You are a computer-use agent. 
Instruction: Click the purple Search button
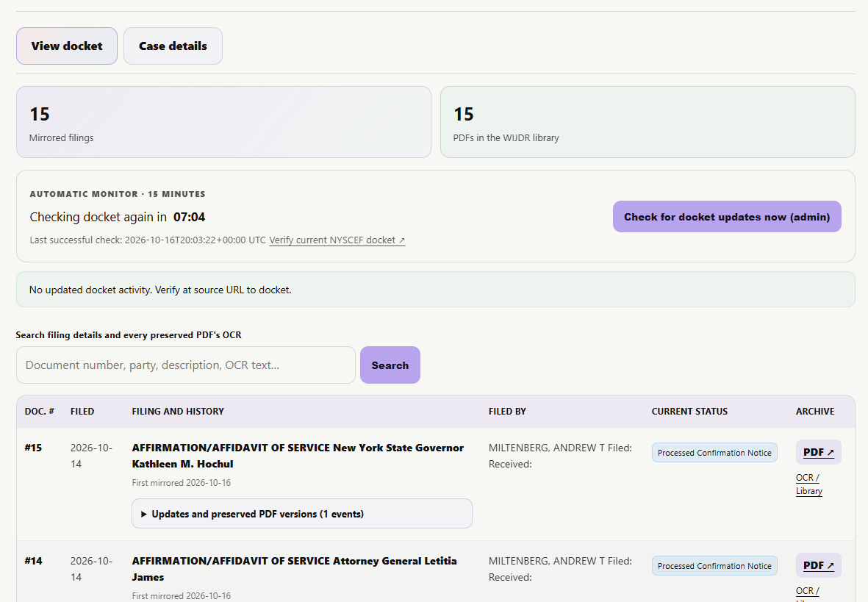pos(390,365)
